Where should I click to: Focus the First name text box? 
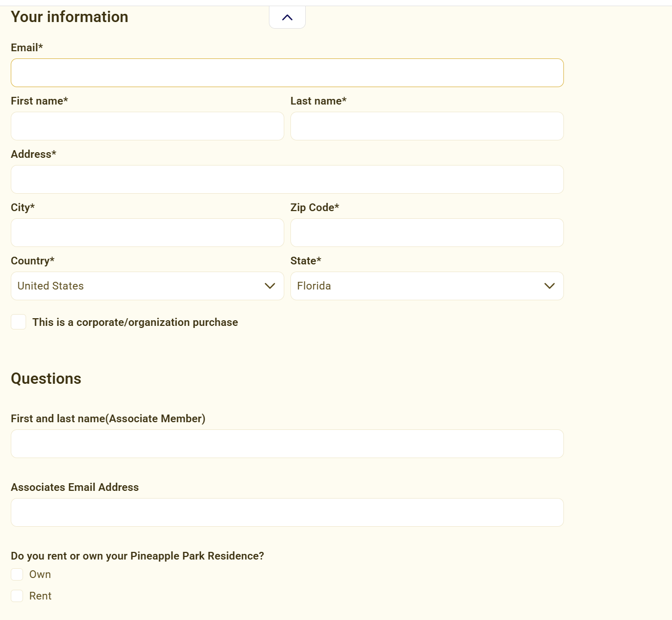pyautogui.click(x=147, y=126)
